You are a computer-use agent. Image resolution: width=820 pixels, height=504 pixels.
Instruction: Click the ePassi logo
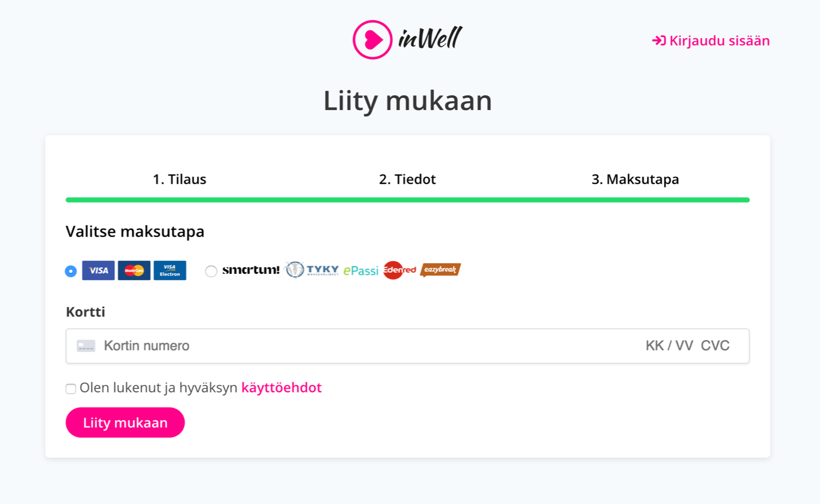(361, 271)
